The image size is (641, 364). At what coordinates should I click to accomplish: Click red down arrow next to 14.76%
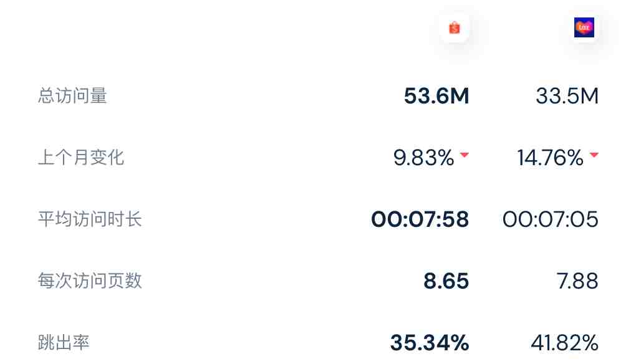(594, 155)
